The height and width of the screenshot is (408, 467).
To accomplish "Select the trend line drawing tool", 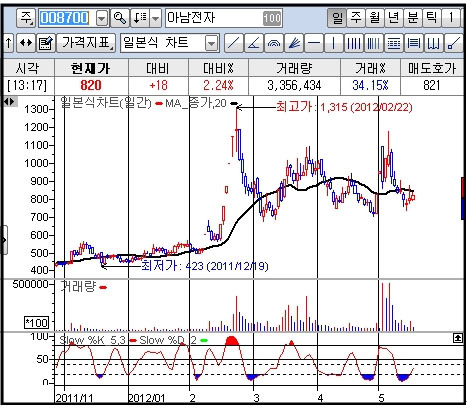I will (233, 43).
